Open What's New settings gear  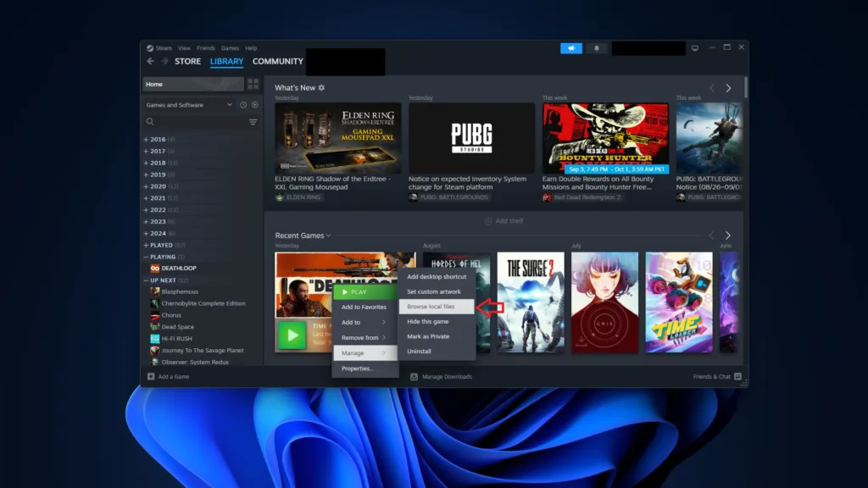[321, 88]
